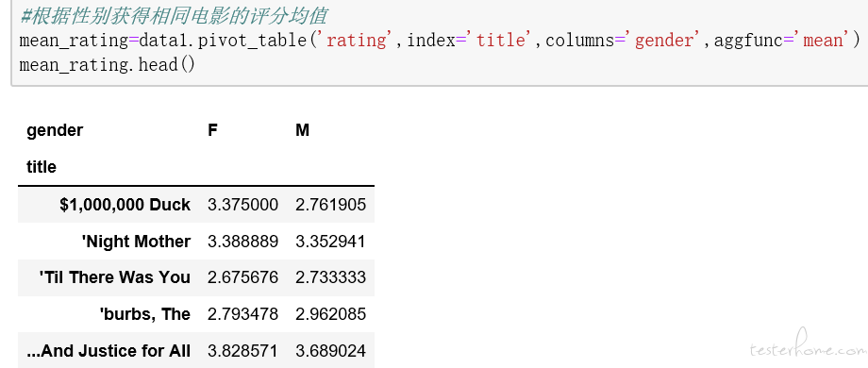868x368 pixels.
Task: Click the mean_rating.head() code line
Action: [108, 65]
